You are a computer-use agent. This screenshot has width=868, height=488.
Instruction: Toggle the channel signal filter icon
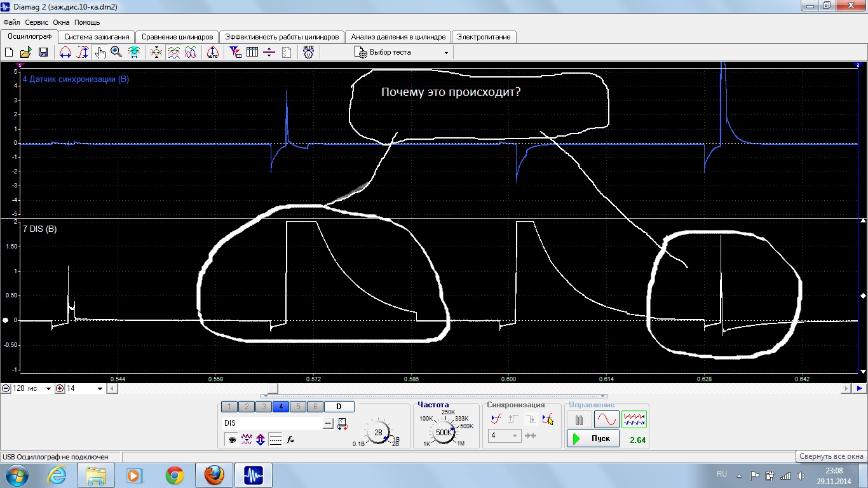click(x=247, y=439)
